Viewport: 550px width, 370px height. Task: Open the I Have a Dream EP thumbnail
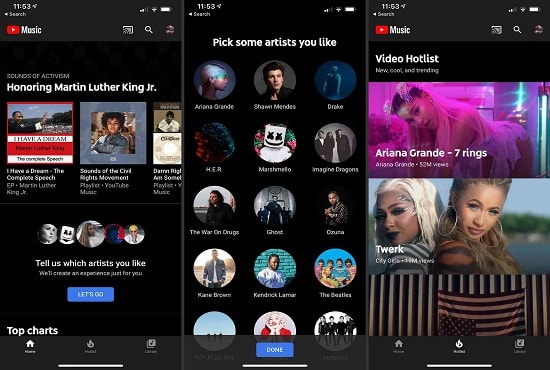(40, 133)
